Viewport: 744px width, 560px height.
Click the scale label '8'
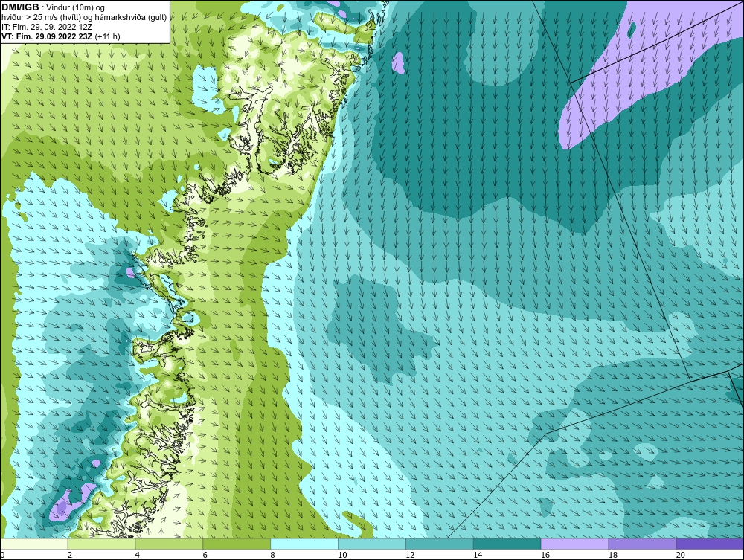(273, 555)
